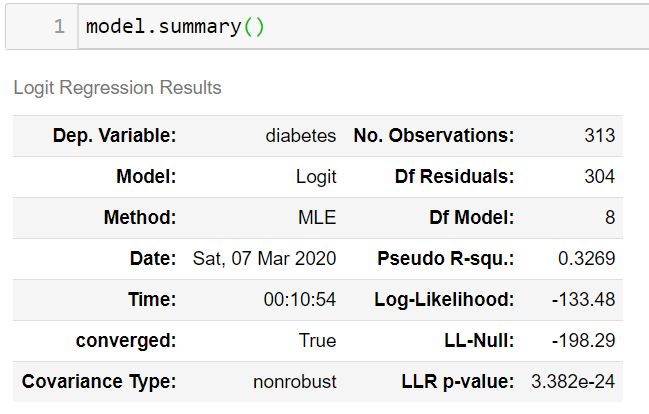Viewport: 649px width, 414px height.
Task: Select the Dep. Variable label
Action: tap(115, 136)
